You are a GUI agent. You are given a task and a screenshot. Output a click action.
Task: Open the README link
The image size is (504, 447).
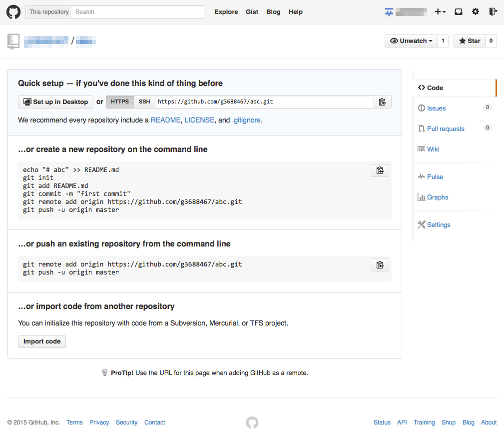(x=165, y=120)
